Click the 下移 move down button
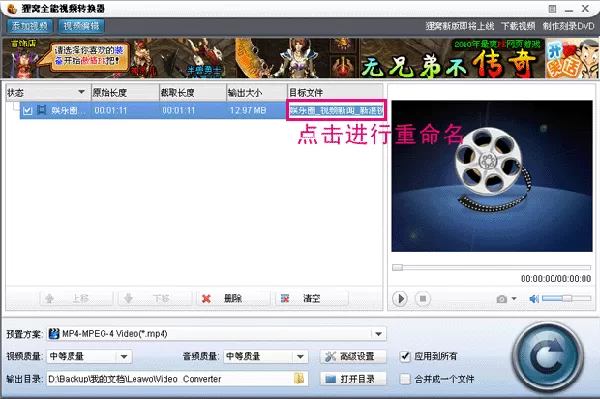This screenshot has width=600, height=399. pyautogui.click(x=155, y=298)
